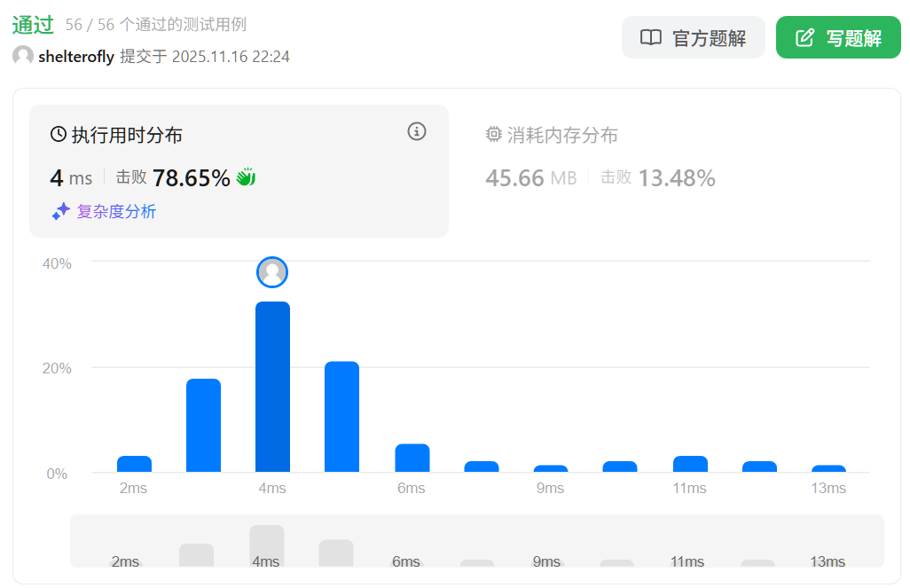
Task: Click the 13ms label in range minimap
Action: 828,561
